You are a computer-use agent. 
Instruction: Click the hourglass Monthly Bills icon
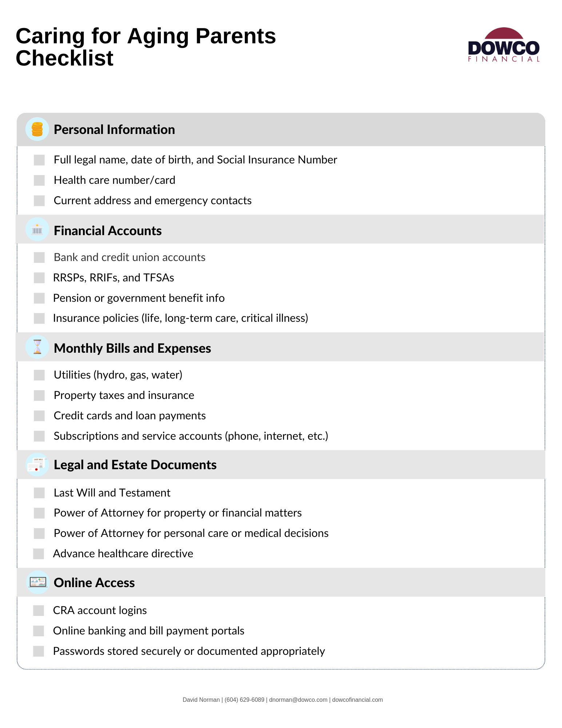pos(37,347)
